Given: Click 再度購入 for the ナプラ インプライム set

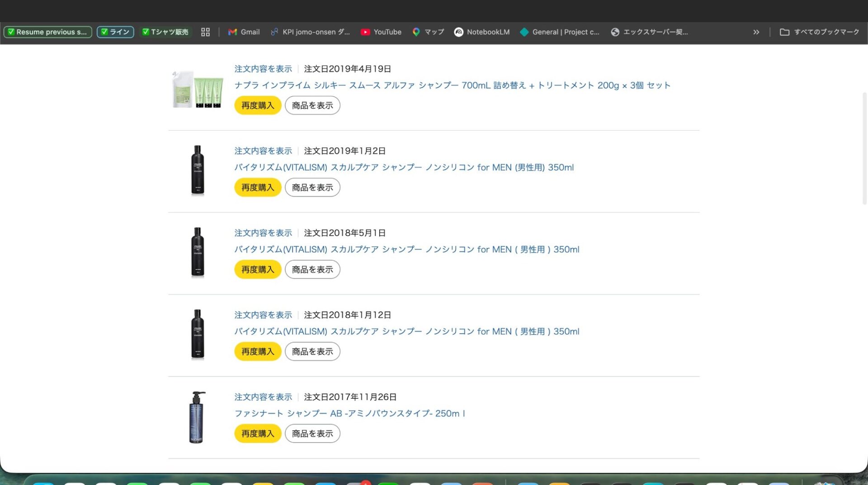Looking at the screenshot, I should 258,105.
